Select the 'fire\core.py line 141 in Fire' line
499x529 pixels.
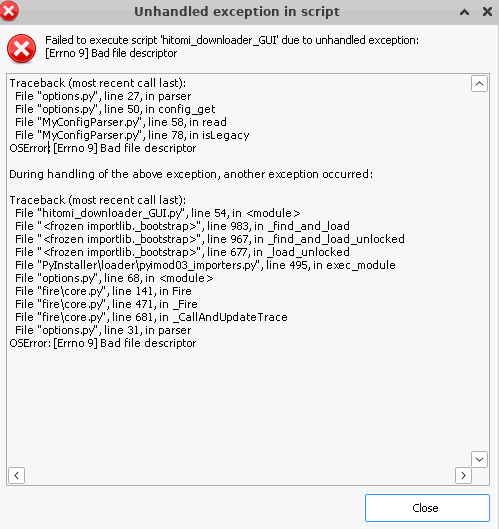click(x=103, y=291)
